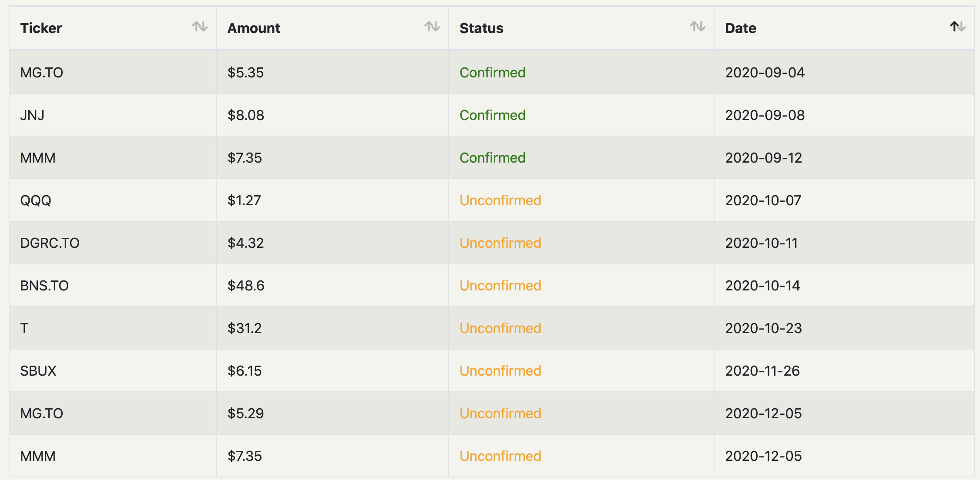Select the $31.2 amount for T
Screen dimensions: 980x480
click(245, 328)
